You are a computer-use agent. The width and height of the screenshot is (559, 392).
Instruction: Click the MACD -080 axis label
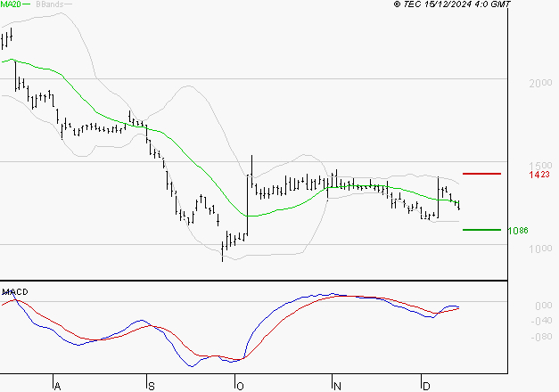pos(541,337)
